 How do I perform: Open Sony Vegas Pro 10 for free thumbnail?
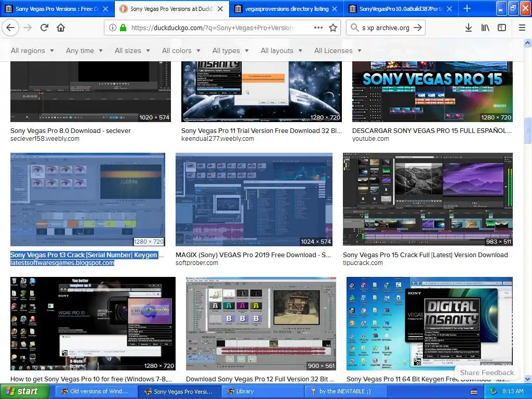point(93,324)
